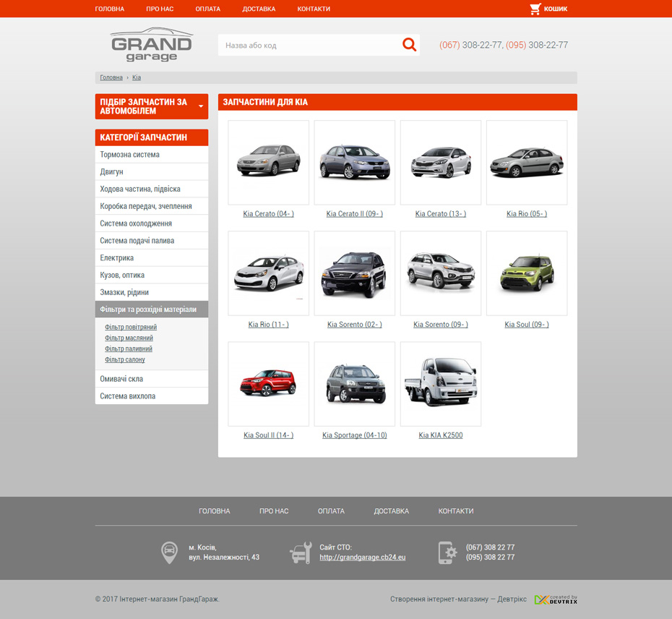Select the Електрика category
The width and height of the screenshot is (672, 619).
[152, 257]
